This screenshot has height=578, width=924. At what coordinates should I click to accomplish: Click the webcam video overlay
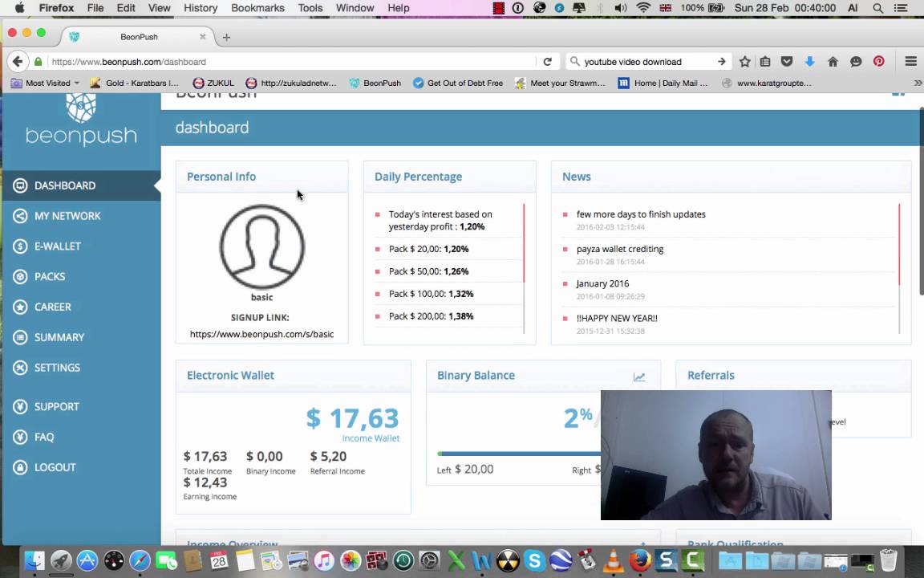716,454
